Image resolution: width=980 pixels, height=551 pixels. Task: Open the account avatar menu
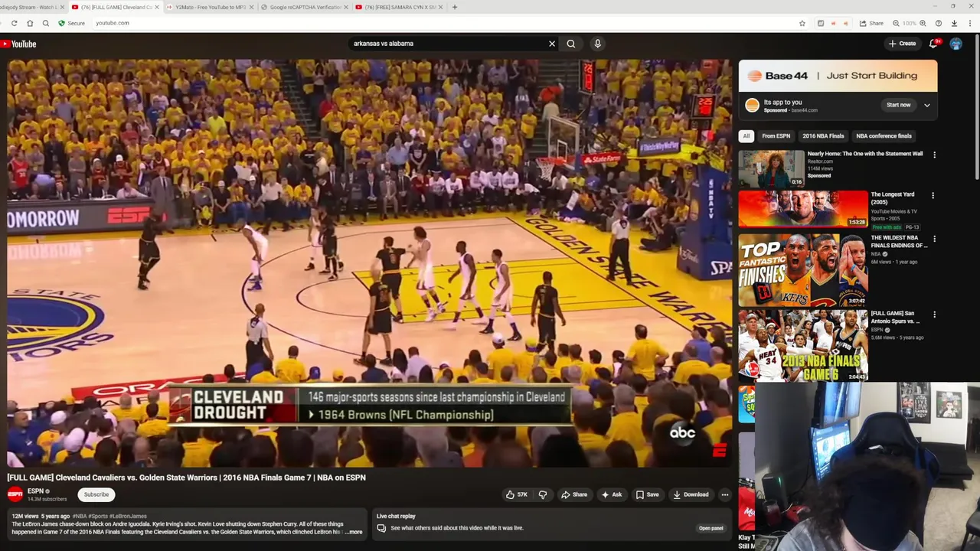coord(955,44)
